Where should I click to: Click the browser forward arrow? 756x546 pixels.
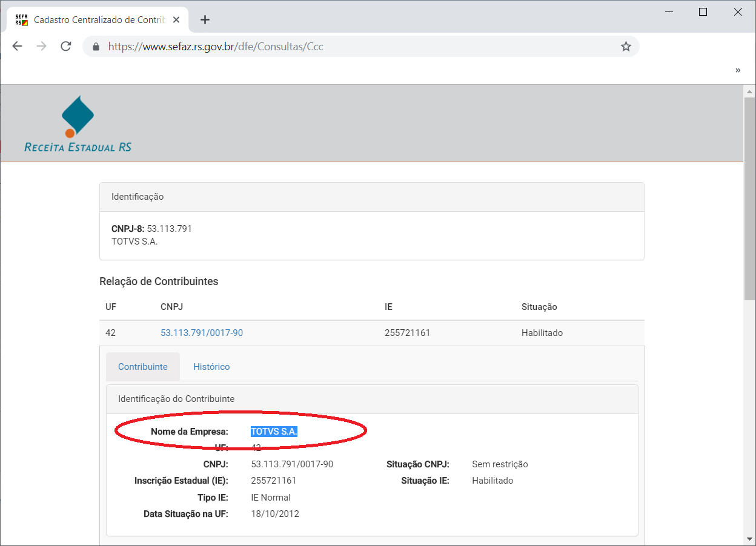click(41, 47)
